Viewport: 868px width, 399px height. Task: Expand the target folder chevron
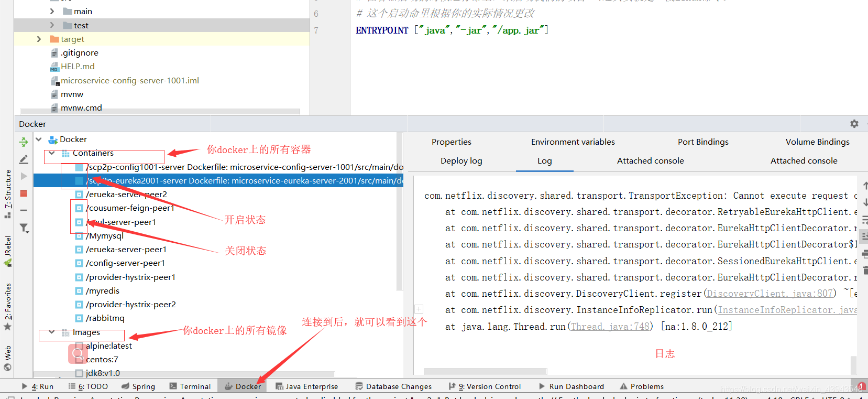pyautogui.click(x=39, y=39)
